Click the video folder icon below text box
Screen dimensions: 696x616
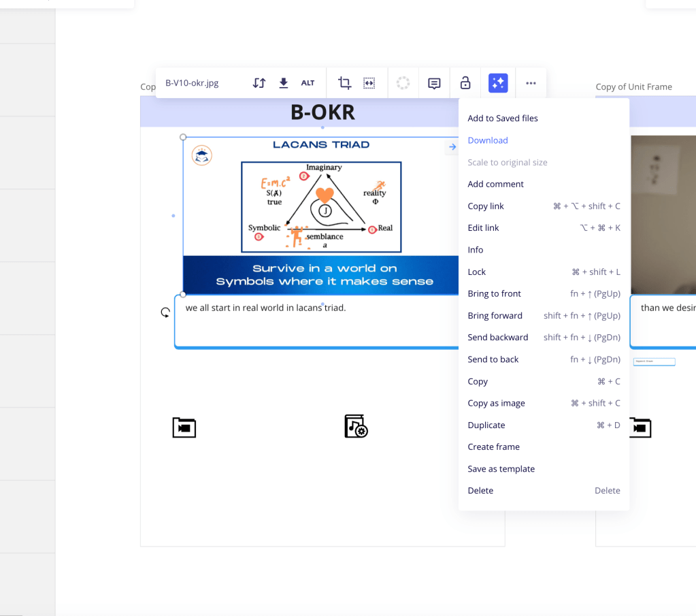click(x=184, y=427)
